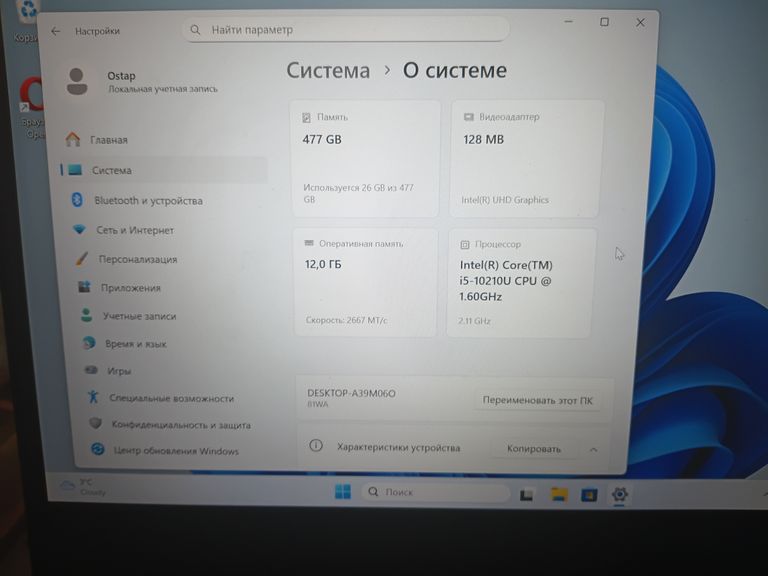This screenshot has width=768, height=576.
Task: Maximize the Настройки window
Action: click(x=604, y=22)
